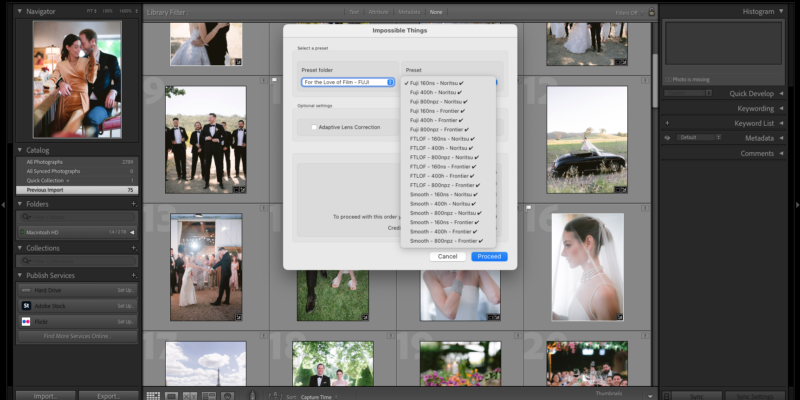Click the grid vertical scrollbar

coord(655,79)
